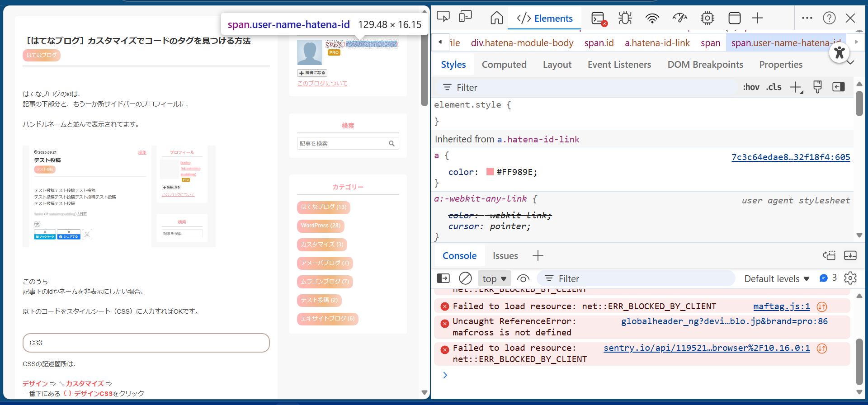Toggle the :hov element state panel
868x405 pixels.
click(x=751, y=87)
